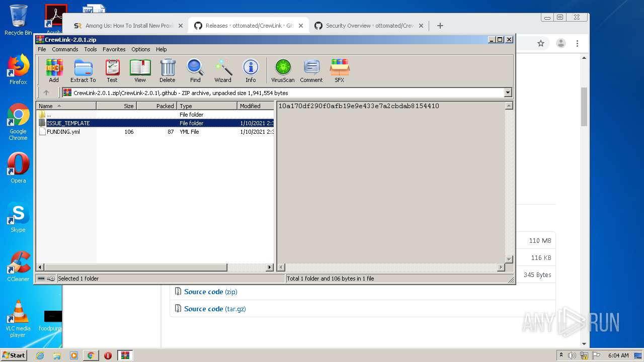Open VLC media player shortcut
644x362 pixels.
coord(18,319)
